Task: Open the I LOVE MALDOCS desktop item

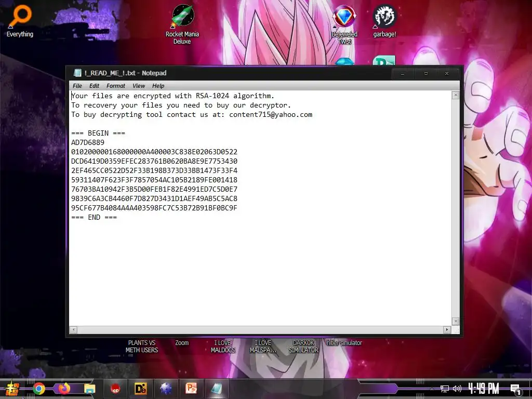Action: [222, 347]
